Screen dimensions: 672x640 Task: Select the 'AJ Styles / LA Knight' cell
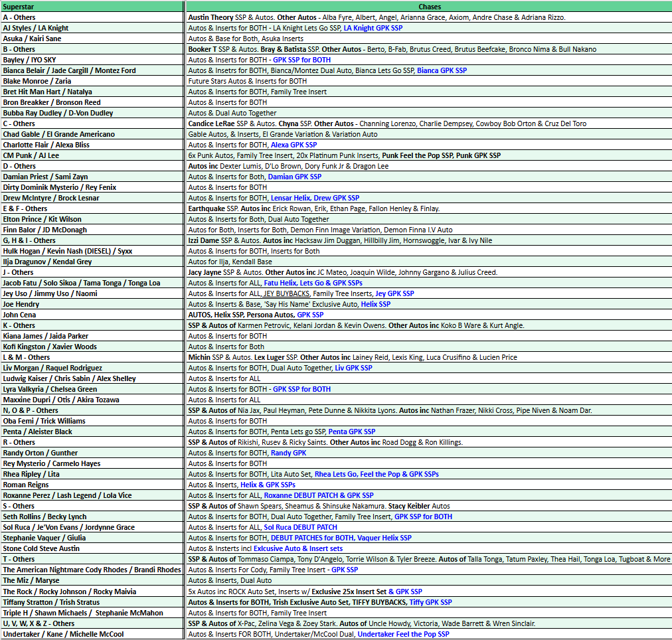92,28
